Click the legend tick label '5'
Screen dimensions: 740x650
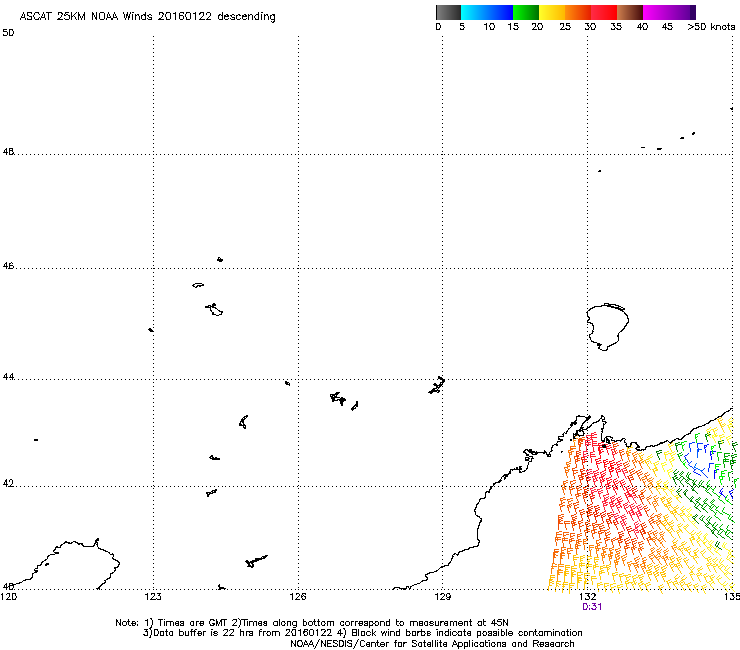pos(462,27)
